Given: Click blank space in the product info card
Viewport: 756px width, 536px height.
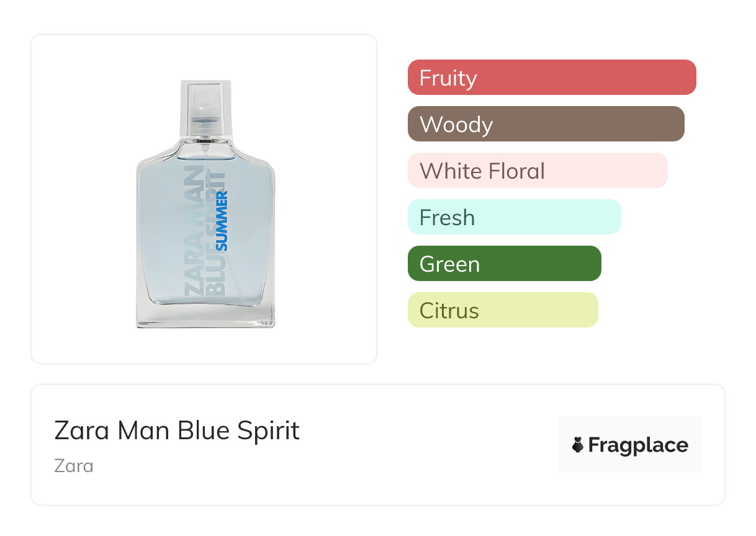Looking at the screenshot, I should click(422, 471).
